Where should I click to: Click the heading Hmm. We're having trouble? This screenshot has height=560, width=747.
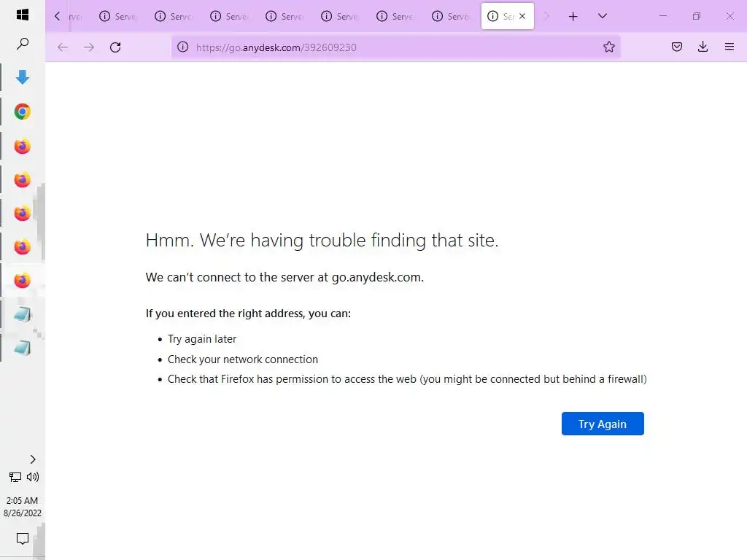[x=322, y=241]
